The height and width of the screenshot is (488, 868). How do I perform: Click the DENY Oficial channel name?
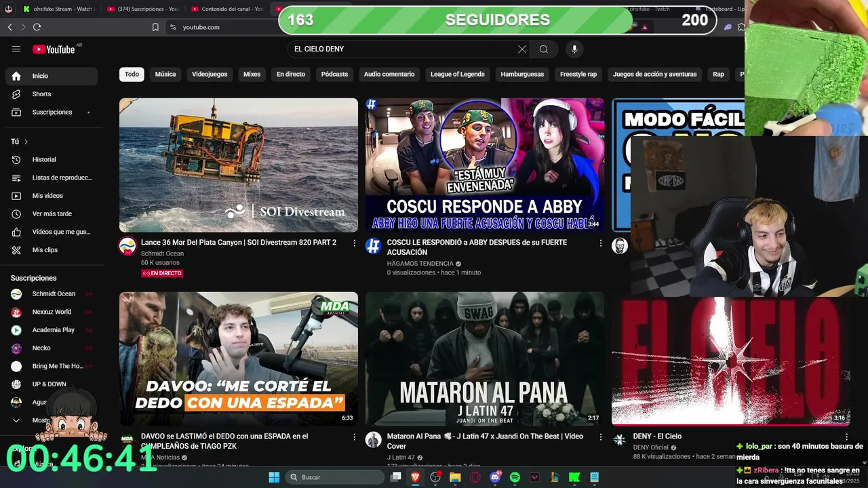[x=651, y=447]
